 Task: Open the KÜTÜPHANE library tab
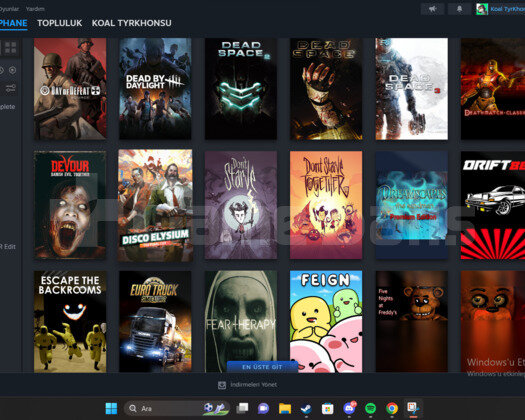[13, 23]
